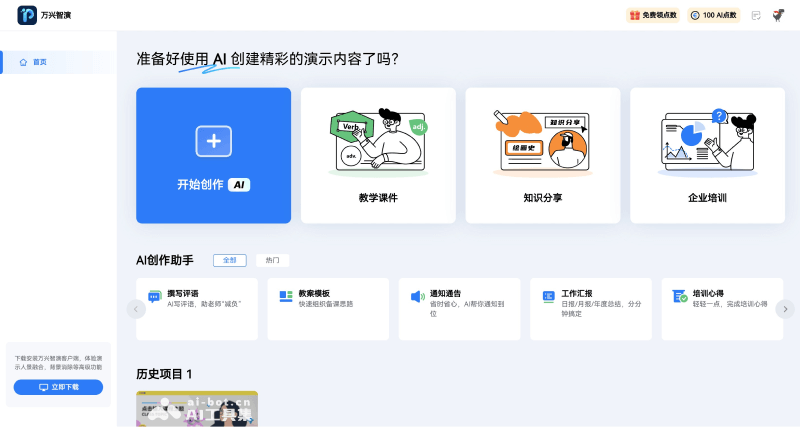The width and height of the screenshot is (800, 427).
Task: Open the 知识分享 template card
Action: coord(542,155)
